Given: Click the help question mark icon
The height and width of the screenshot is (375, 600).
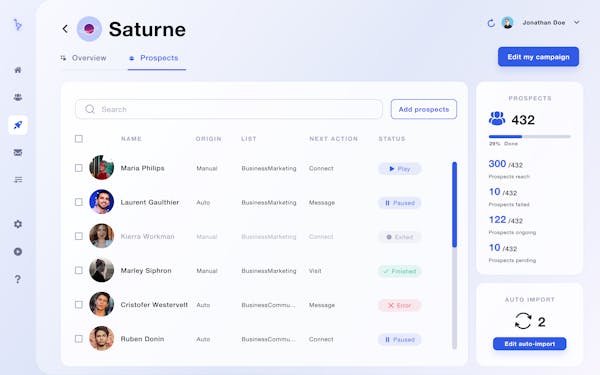Looking at the screenshot, I should tap(18, 279).
